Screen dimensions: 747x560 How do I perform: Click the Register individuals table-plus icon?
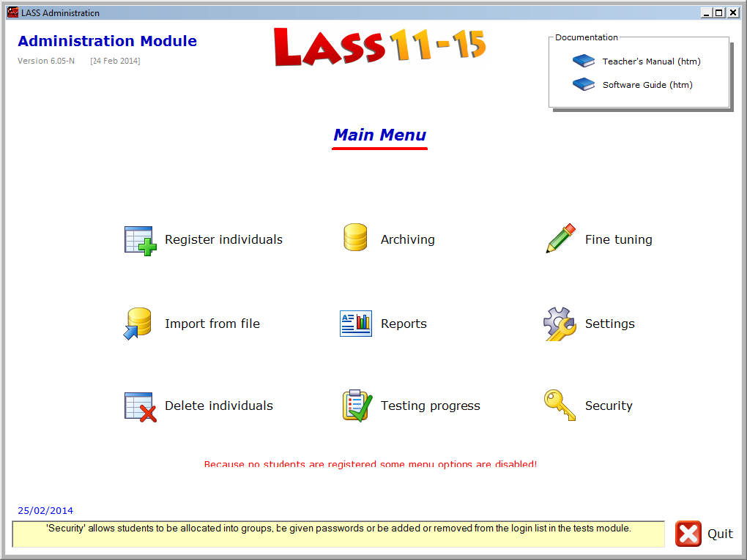141,241
